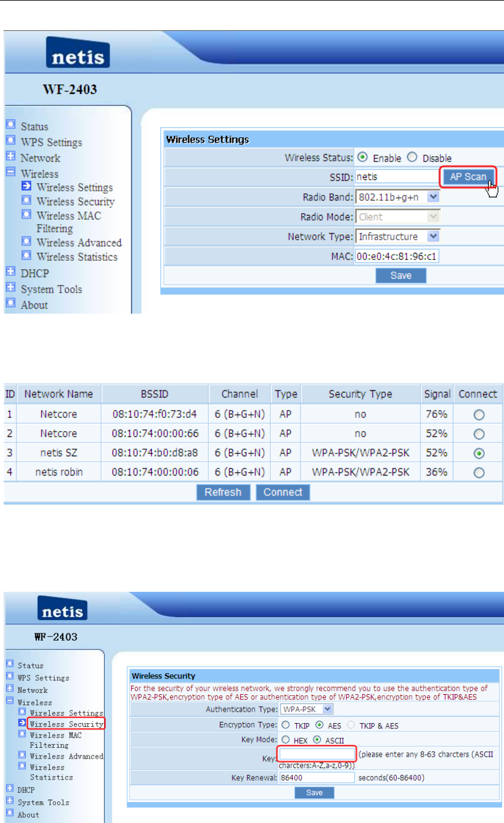
Task: Click the netis robin network name cell
Action: (x=58, y=473)
